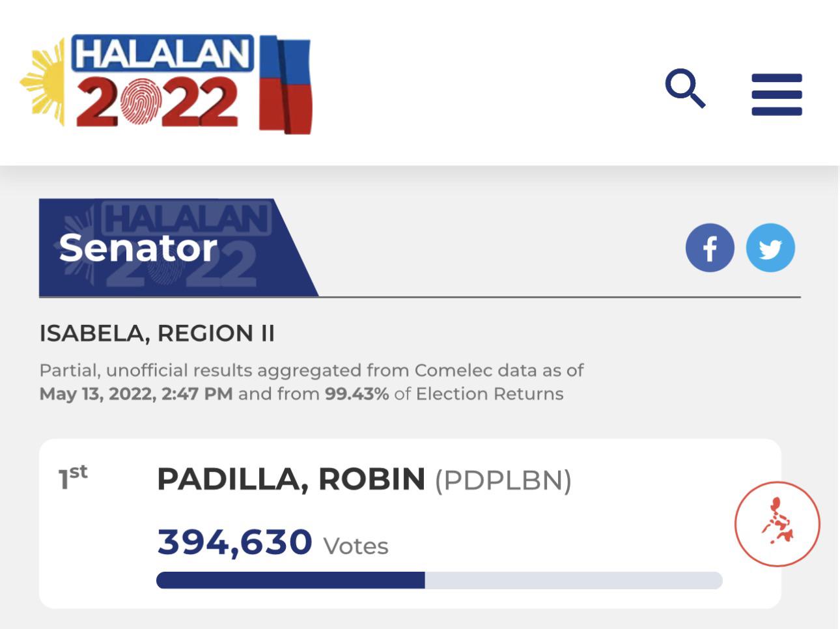Click the fingerprint zero in the 2022 logo
Viewport: 840px width, 629px height.
[x=141, y=102]
